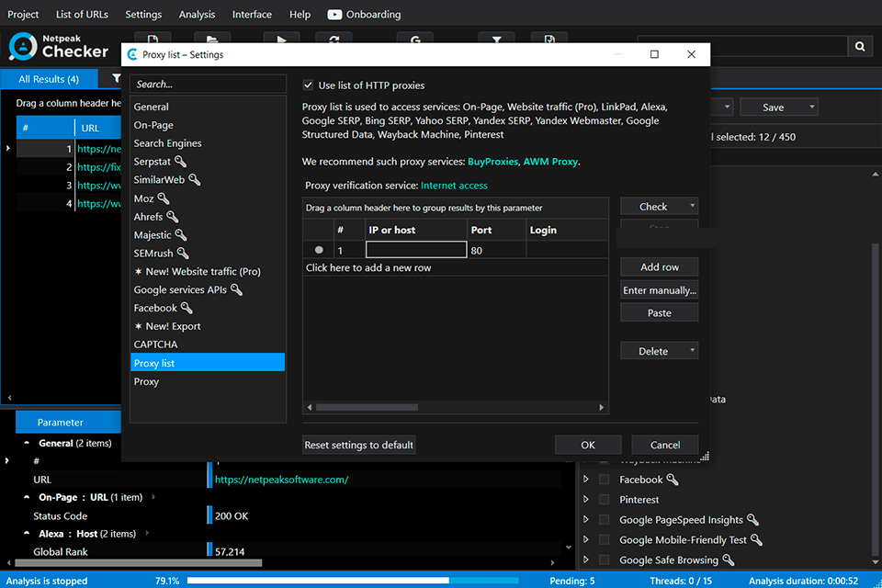
Task: Click the key icon beside Facebook in settings list
Action: [x=187, y=308]
